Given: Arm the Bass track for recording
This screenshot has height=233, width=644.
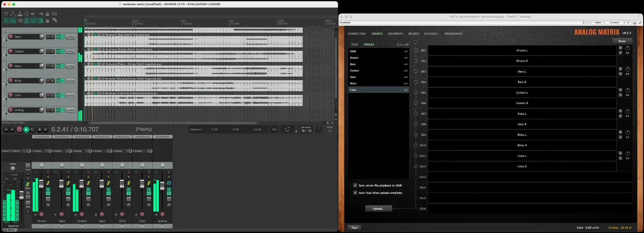Looking at the screenshot, I should (x=10, y=37).
